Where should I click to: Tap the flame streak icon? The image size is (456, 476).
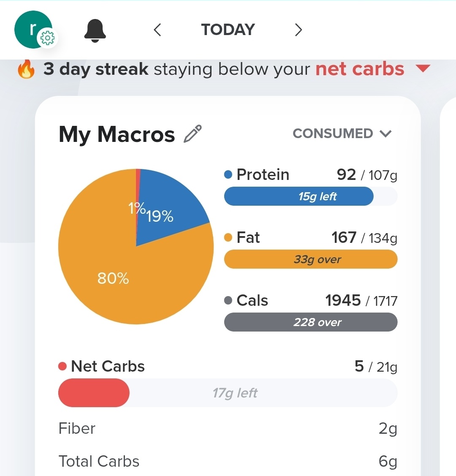point(26,69)
